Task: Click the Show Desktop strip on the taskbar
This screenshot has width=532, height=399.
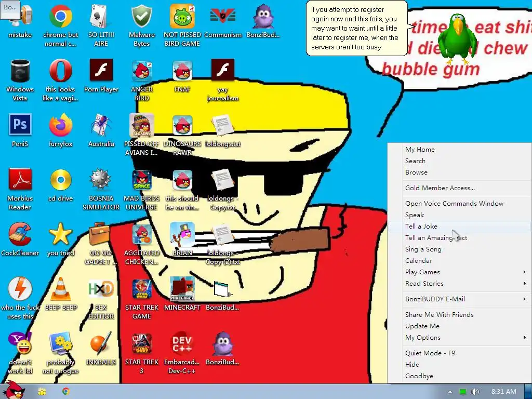Action: coord(528,392)
